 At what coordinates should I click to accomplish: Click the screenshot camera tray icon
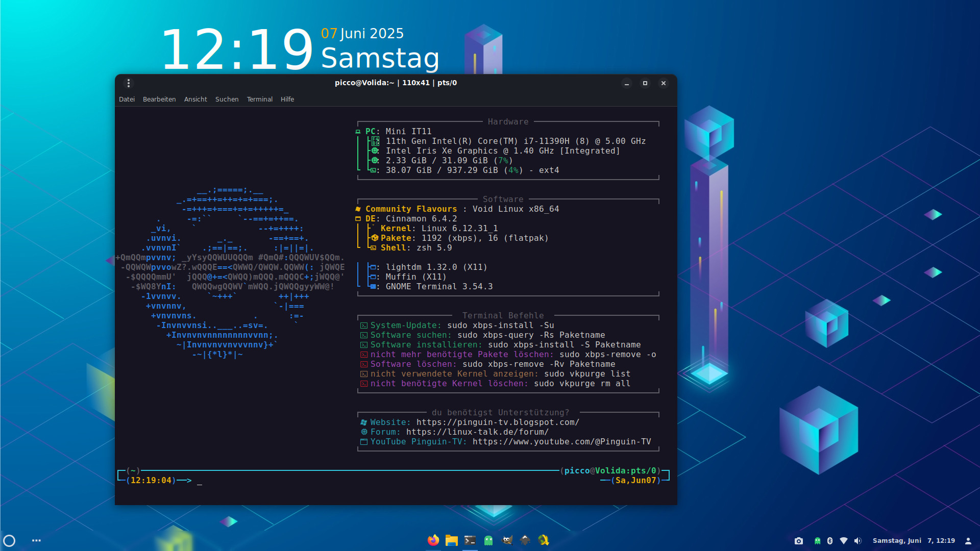click(x=799, y=541)
